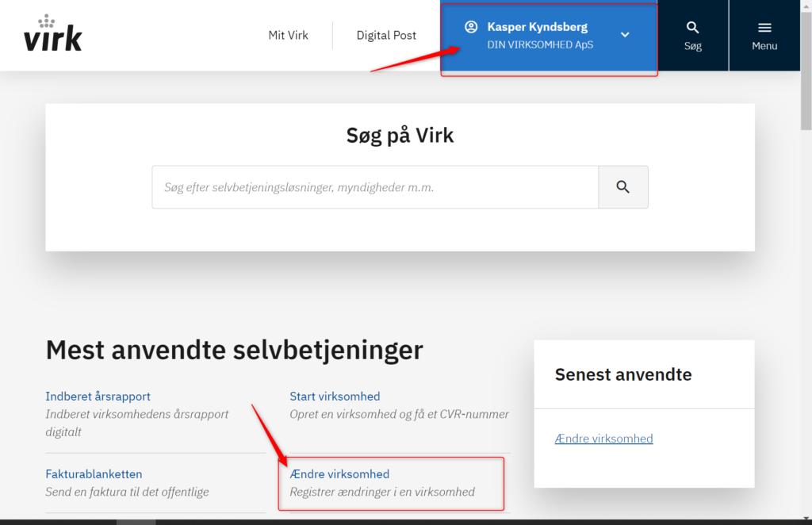
Task: Click the 'Kasper Kyndsberg' name text
Action: tap(537, 27)
